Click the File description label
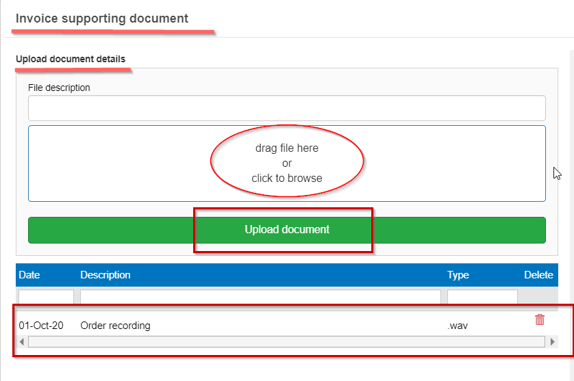Viewport: 574px width, 381px height. click(59, 88)
